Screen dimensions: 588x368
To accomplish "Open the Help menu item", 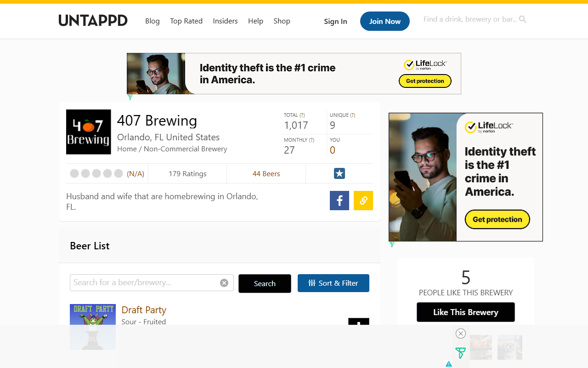I will point(255,21).
